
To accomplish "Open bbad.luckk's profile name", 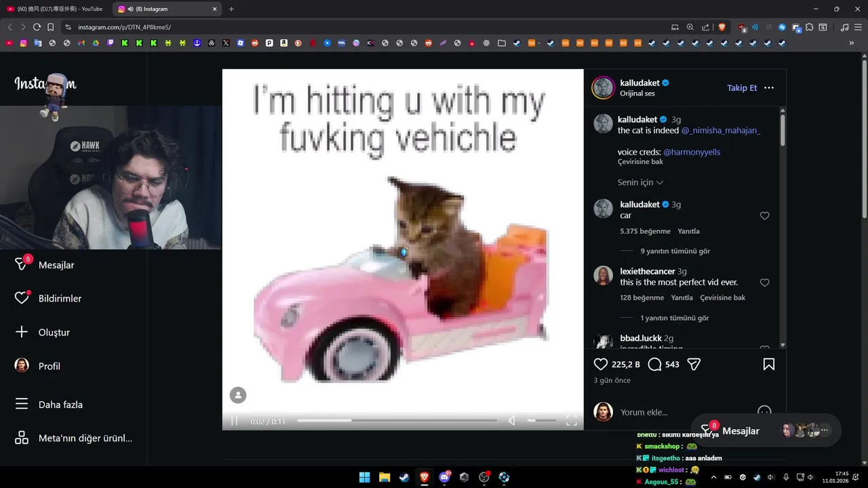I will 641,338.
